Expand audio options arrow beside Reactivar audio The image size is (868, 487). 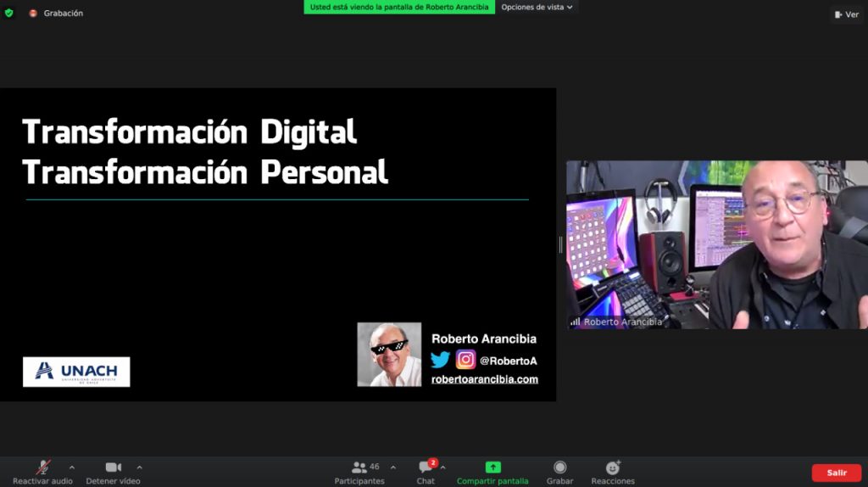tap(71, 467)
